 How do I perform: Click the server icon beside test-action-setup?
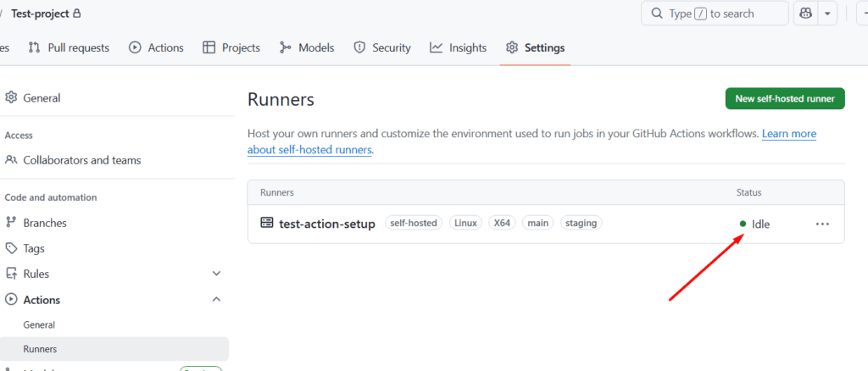[267, 222]
